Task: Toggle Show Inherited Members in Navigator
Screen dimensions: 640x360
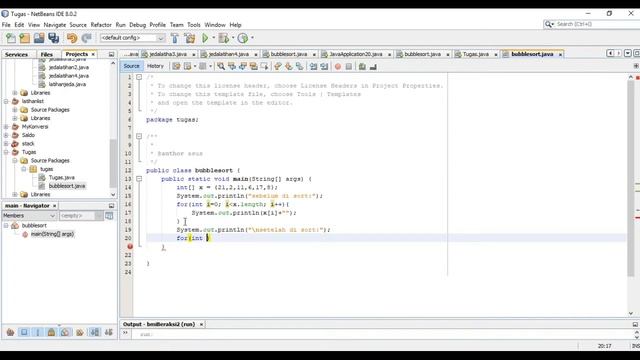Action: pyautogui.click(x=10, y=332)
